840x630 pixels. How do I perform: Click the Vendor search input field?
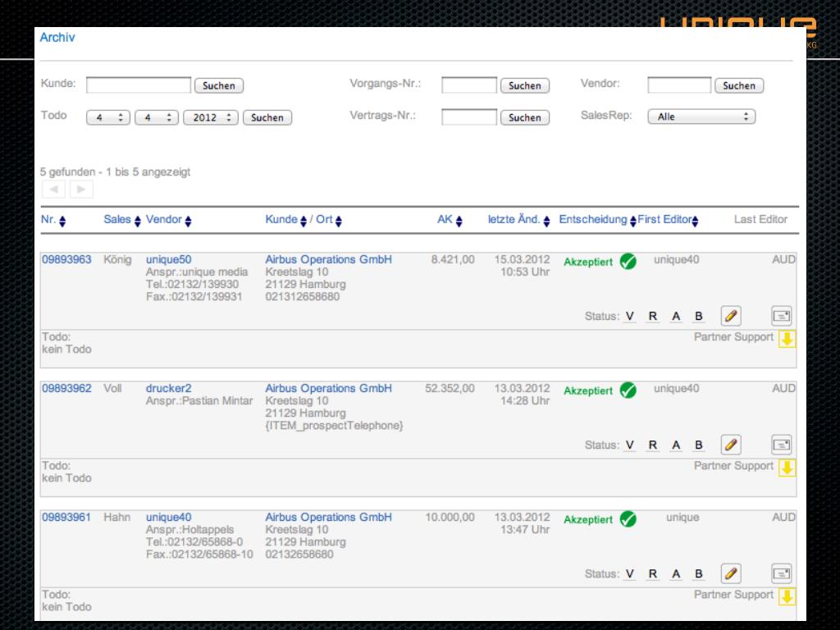(x=679, y=84)
